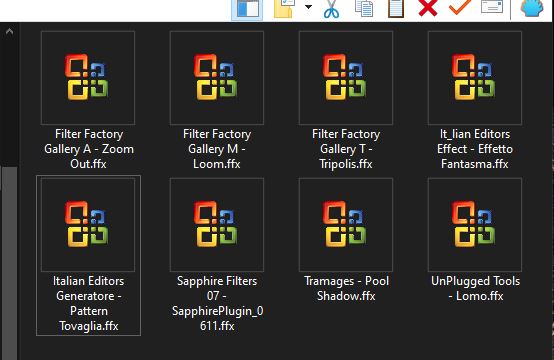
Task: Select UnPlugged Tools - Lomo.ffx file
Action: click(475, 240)
